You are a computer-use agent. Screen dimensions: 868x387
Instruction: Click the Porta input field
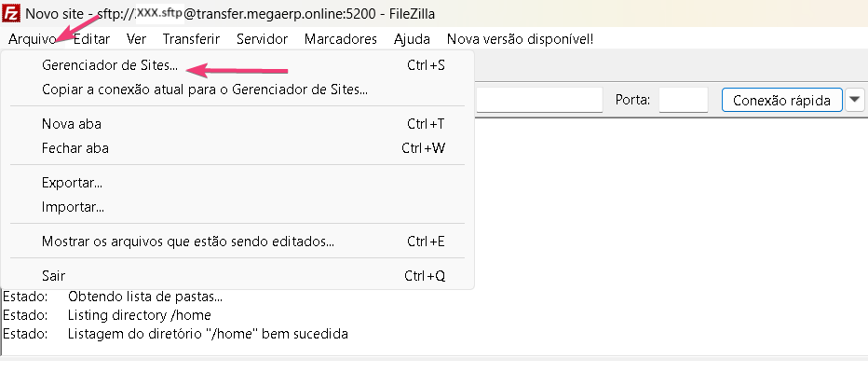click(x=684, y=100)
